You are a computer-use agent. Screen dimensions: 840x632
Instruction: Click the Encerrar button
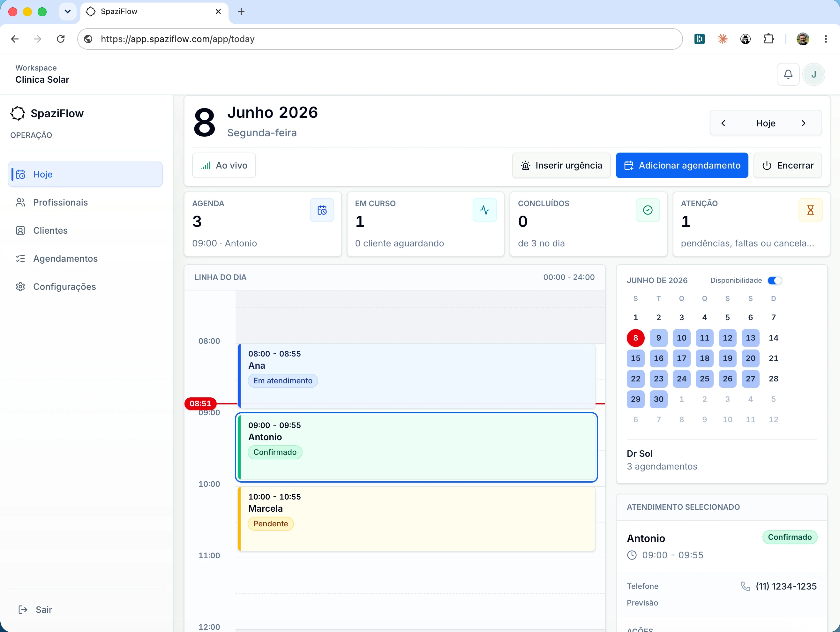pyautogui.click(x=788, y=165)
